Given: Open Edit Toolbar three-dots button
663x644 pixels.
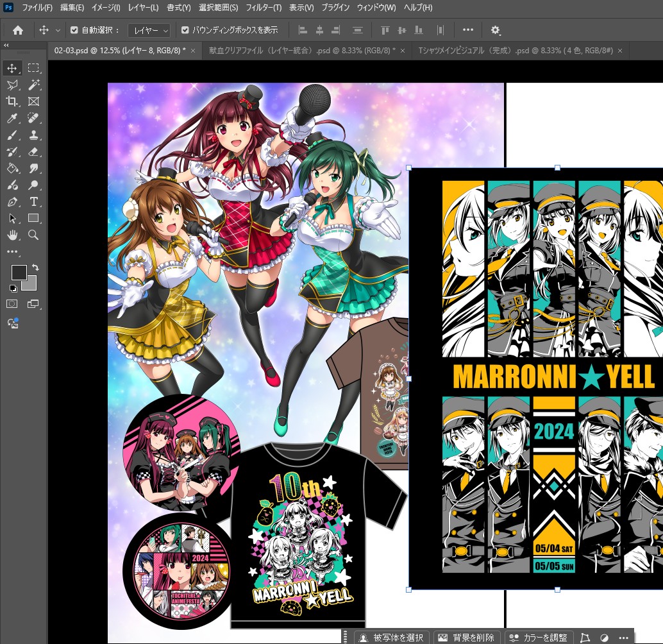Looking at the screenshot, I should click(x=12, y=251).
